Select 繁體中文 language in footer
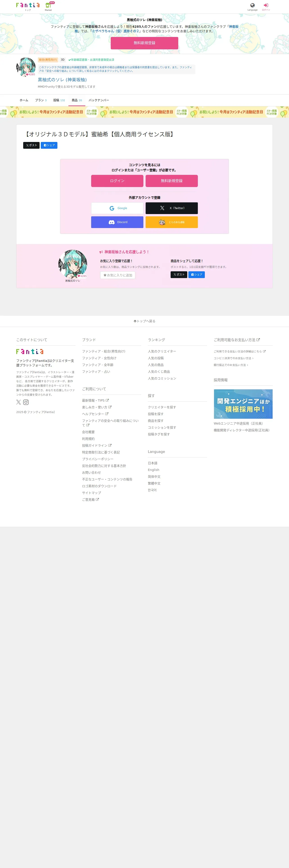The image size is (289, 868). pyautogui.click(x=154, y=484)
